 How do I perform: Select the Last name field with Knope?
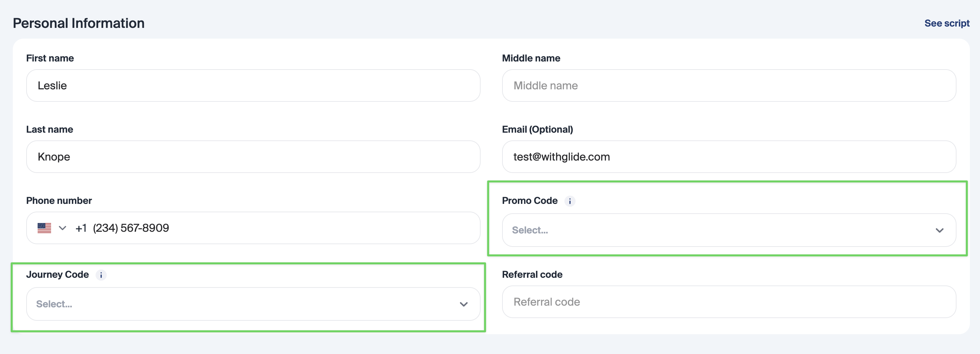click(253, 157)
